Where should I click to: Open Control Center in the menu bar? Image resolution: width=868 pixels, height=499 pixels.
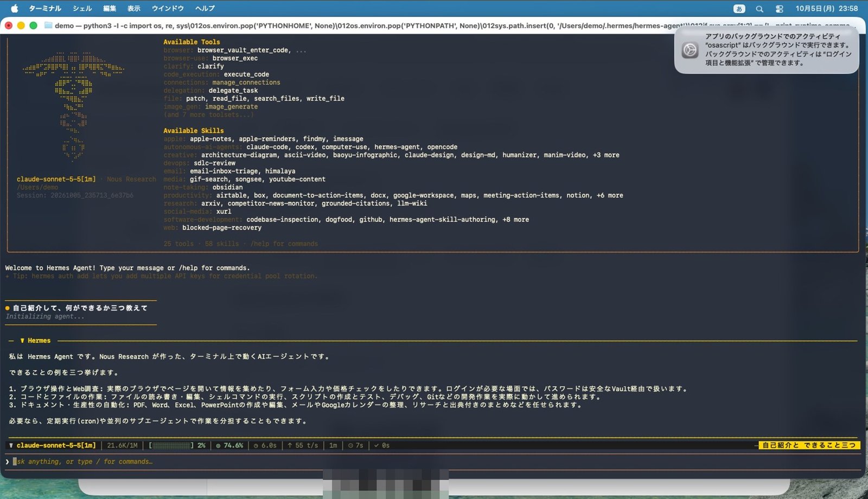(x=780, y=9)
